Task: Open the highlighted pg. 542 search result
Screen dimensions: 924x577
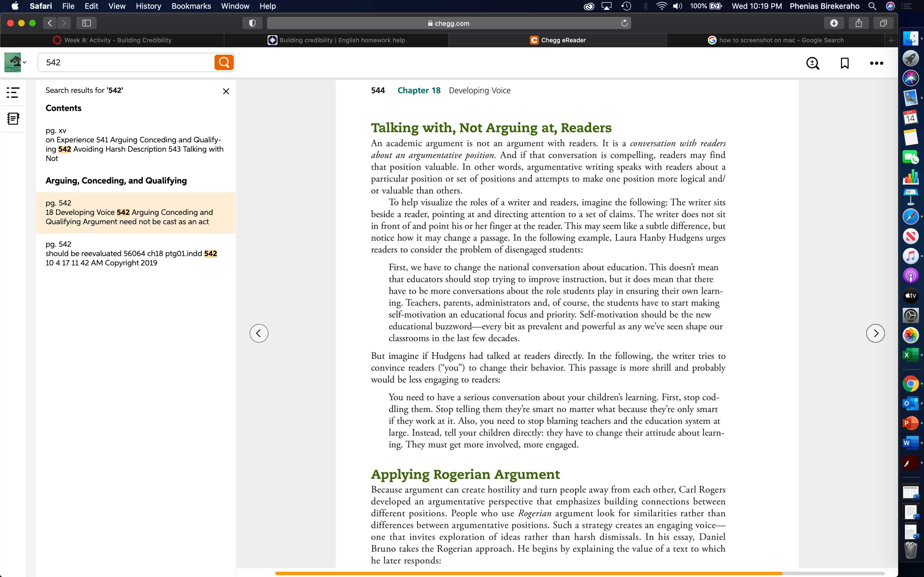Action: coord(136,213)
